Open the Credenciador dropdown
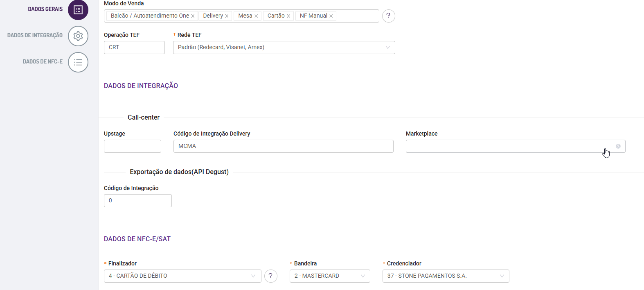 click(446, 276)
